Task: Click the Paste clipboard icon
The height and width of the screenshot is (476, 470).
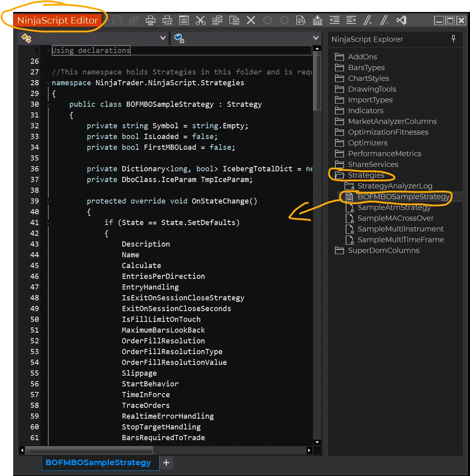Action: 234,20
